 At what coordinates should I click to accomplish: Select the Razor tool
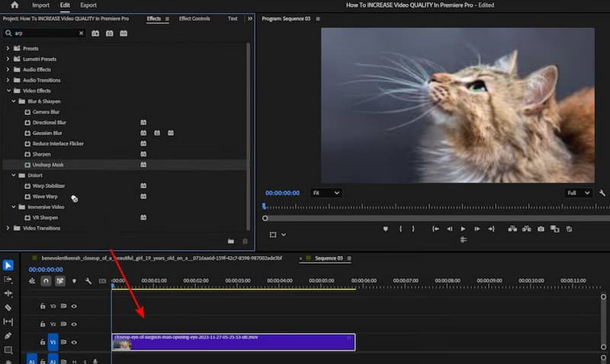(8, 308)
